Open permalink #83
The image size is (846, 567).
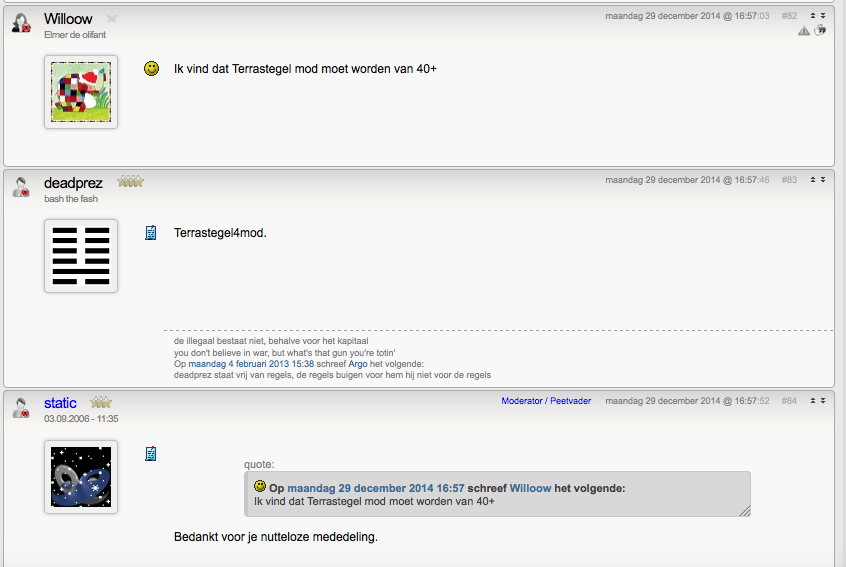(789, 180)
